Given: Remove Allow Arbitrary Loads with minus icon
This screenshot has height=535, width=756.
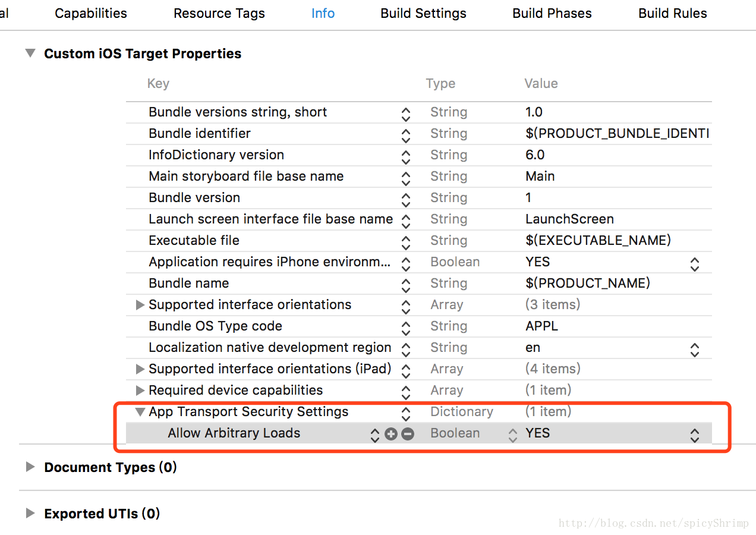Looking at the screenshot, I should pos(408,434).
